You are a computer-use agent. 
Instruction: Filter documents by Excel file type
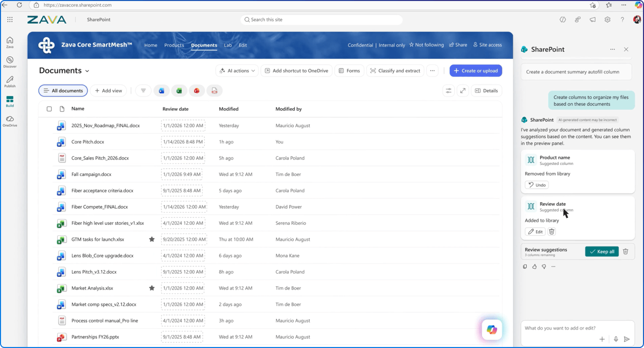point(179,91)
